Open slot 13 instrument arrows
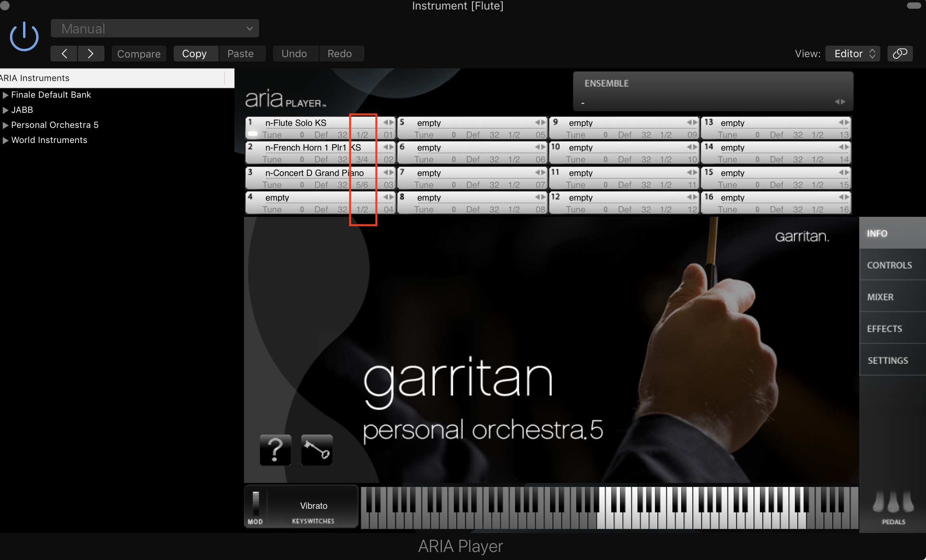The width and height of the screenshot is (926, 560). (x=844, y=122)
